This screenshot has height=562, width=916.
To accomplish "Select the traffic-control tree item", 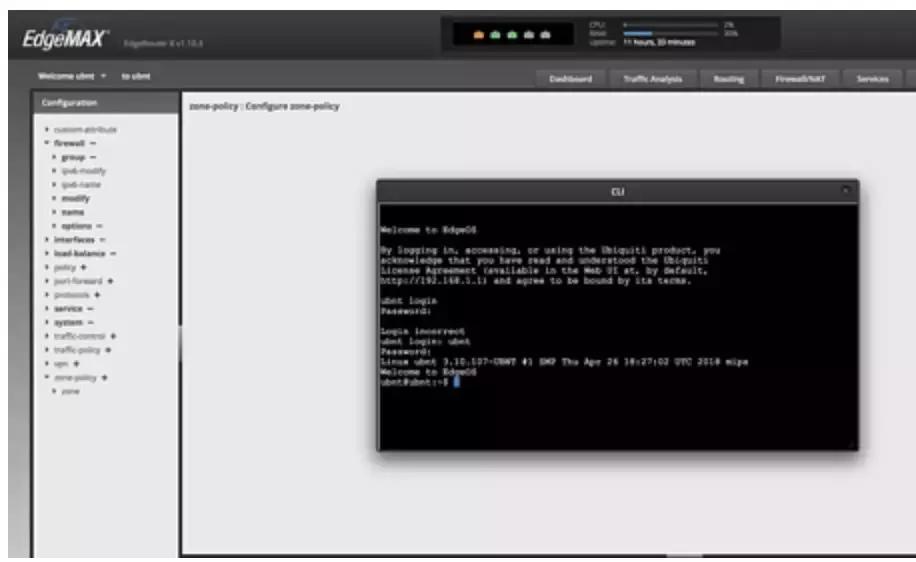I will (79, 336).
